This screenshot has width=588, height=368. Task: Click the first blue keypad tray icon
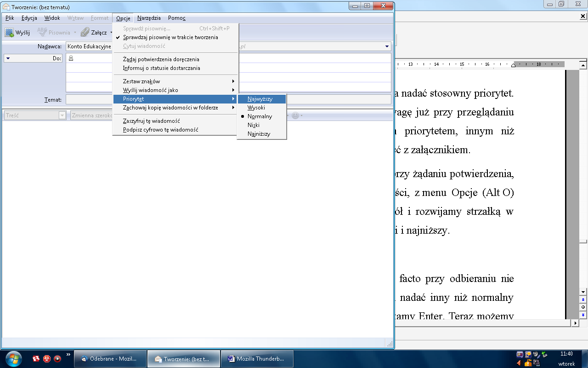[x=520, y=354]
